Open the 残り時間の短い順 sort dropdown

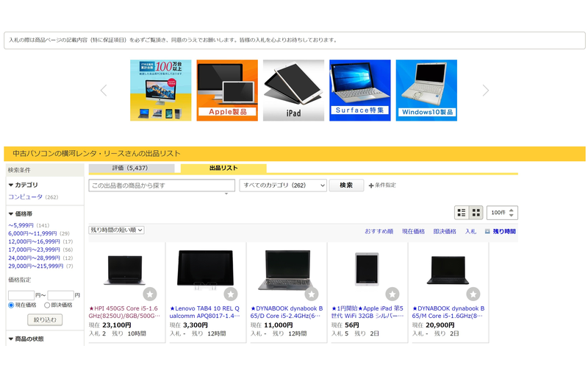(x=116, y=230)
